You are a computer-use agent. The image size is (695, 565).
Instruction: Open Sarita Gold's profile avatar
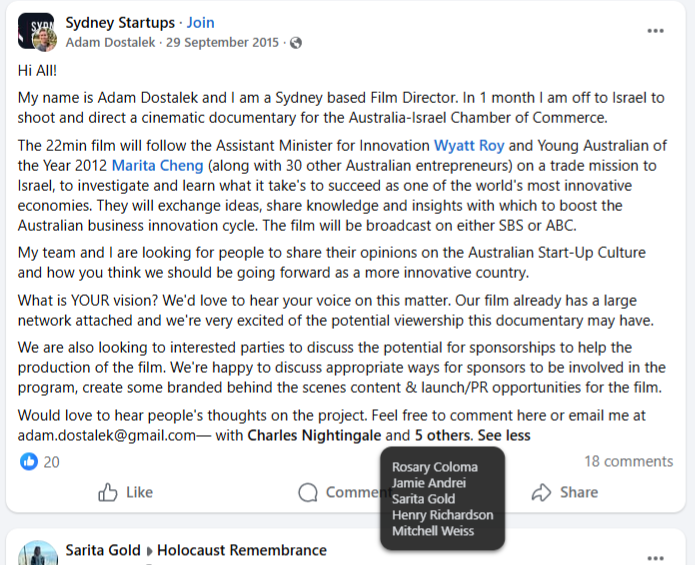tap(38, 553)
